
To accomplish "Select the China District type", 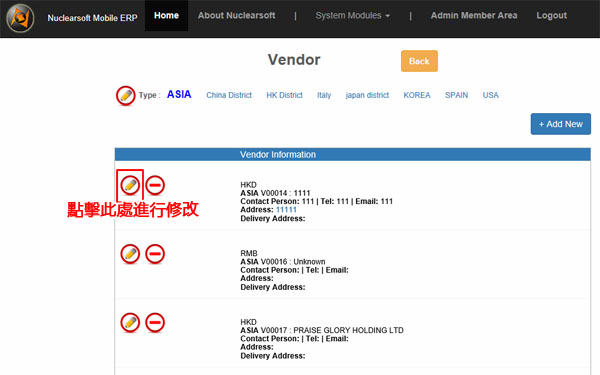I will 229,95.
